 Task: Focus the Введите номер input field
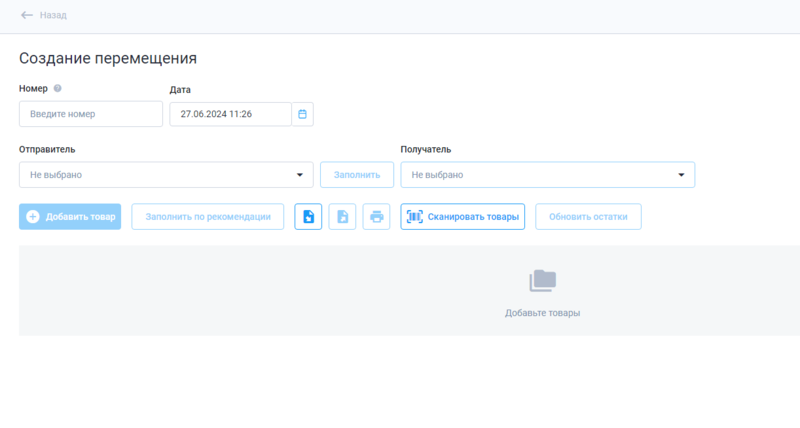(91, 114)
